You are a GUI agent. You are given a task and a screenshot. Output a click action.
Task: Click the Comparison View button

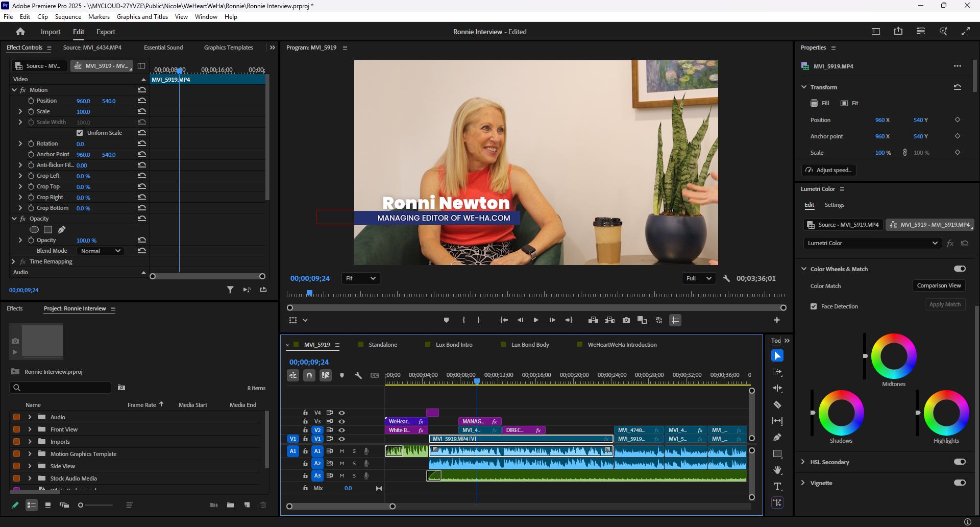(x=938, y=285)
